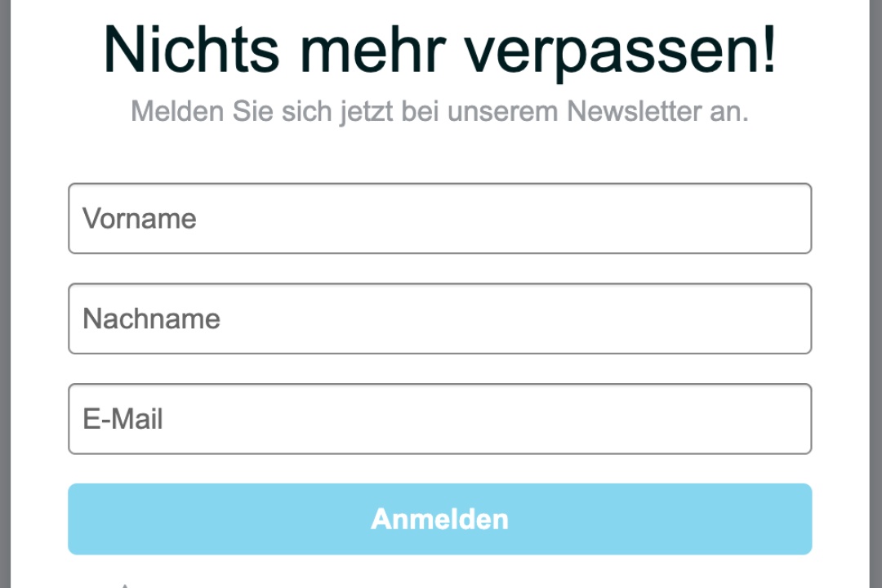The height and width of the screenshot is (588, 882).
Task: Click inside the Vorname placeholder text
Action: (x=138, y=218)
